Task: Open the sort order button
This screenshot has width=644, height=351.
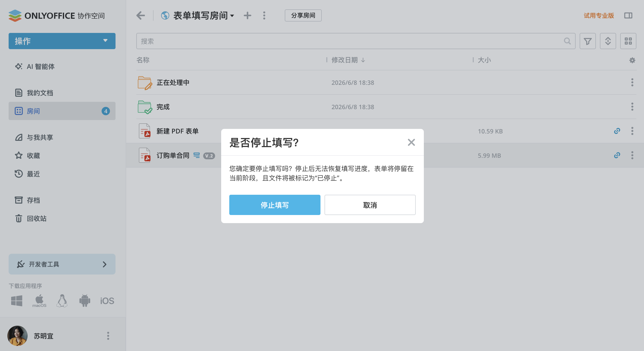Action: [608, 41]
